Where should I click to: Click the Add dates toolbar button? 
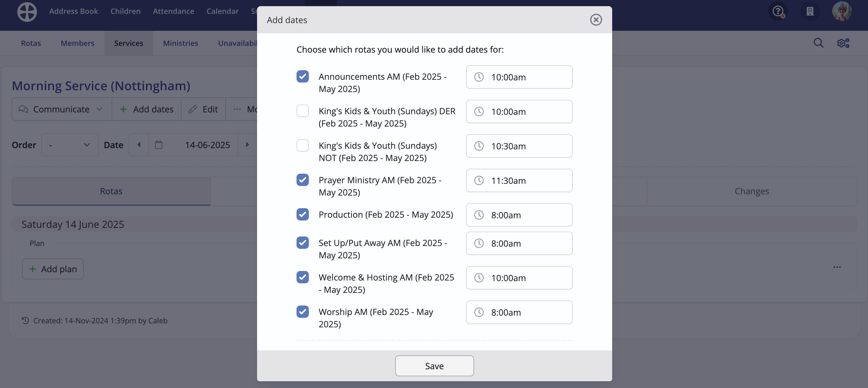point(146,109)
